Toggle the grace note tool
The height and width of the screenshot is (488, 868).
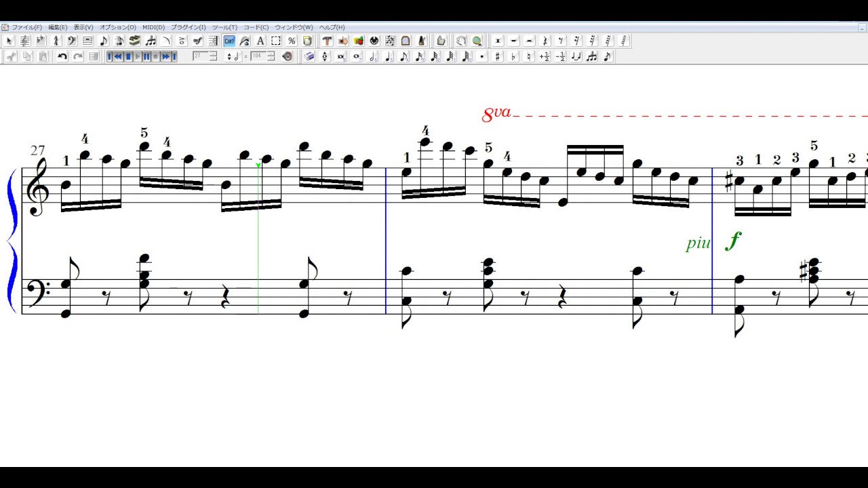pyautogui.click(x=607, y=56)
